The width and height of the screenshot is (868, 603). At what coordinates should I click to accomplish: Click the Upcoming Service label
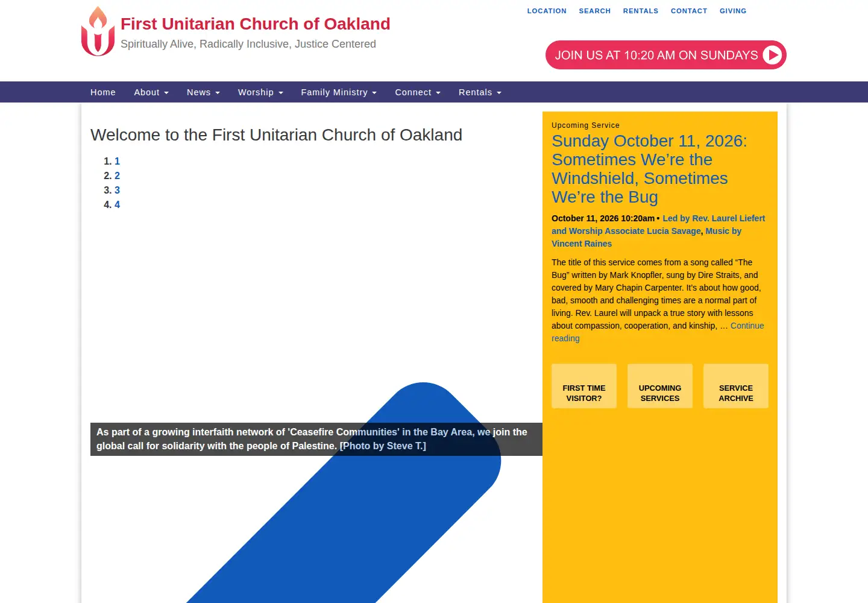585,125
